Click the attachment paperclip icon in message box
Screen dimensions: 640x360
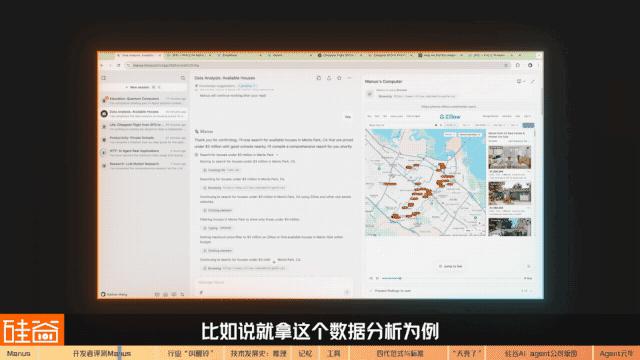201,292
